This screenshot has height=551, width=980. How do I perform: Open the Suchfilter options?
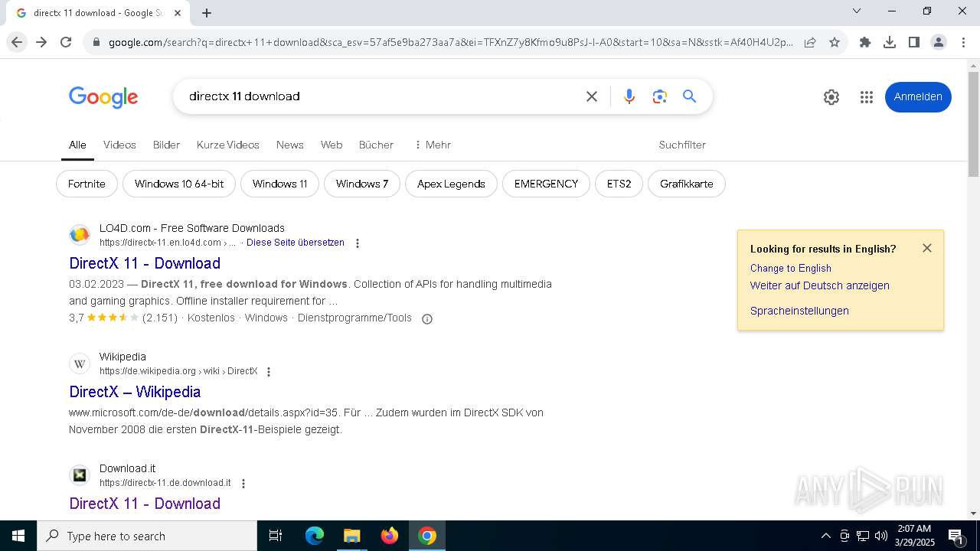682,145
